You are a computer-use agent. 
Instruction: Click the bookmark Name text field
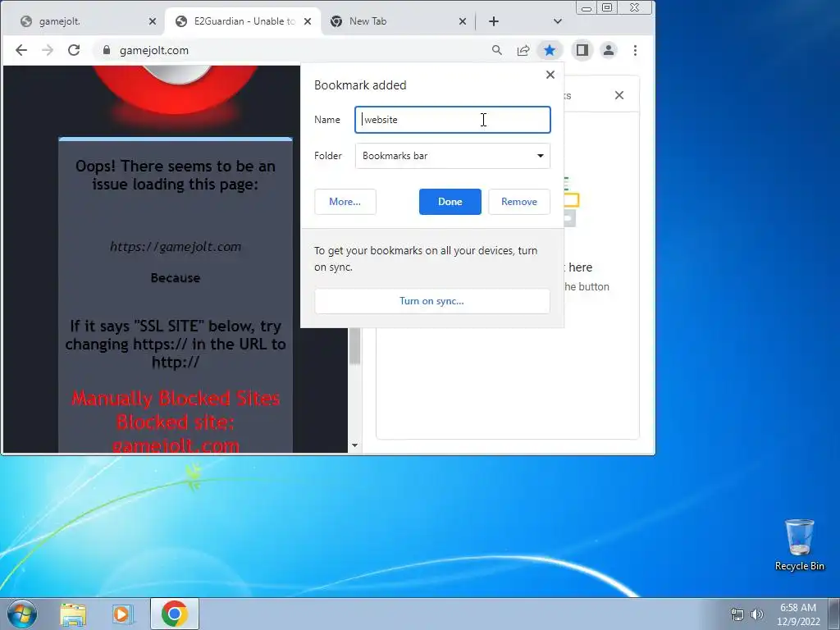pyautogui.click(x=453, y=120)
